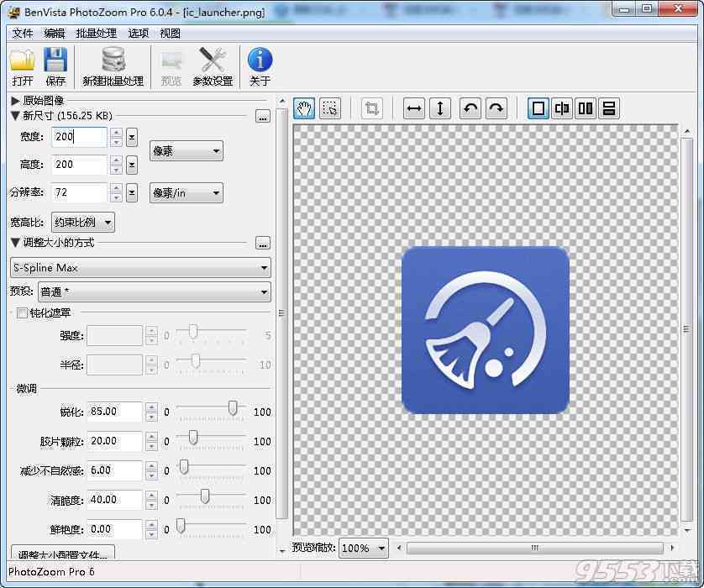Choose the crop tool

[372, 108]
